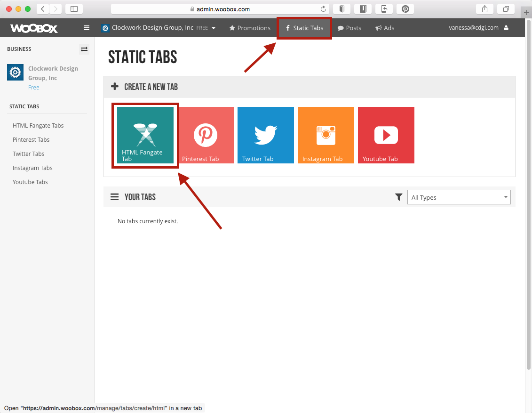Open Youtube Tabs in sidebar
The height and width of the screenshot is (413, 532).
[x=30, y=182]
